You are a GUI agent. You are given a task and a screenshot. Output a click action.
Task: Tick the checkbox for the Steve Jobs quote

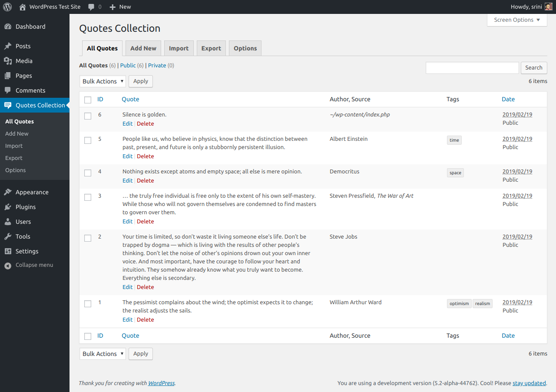tap(88, 238)
